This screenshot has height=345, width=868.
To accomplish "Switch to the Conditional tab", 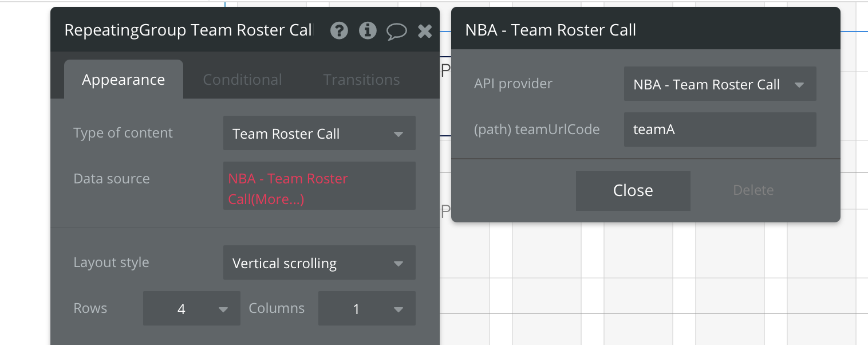I will (242, 80).
